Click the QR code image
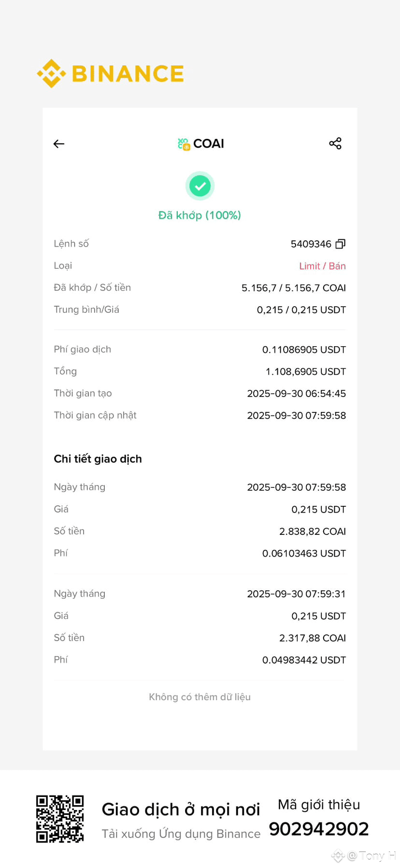Screen dimensions: 400x868 [60, 819]
